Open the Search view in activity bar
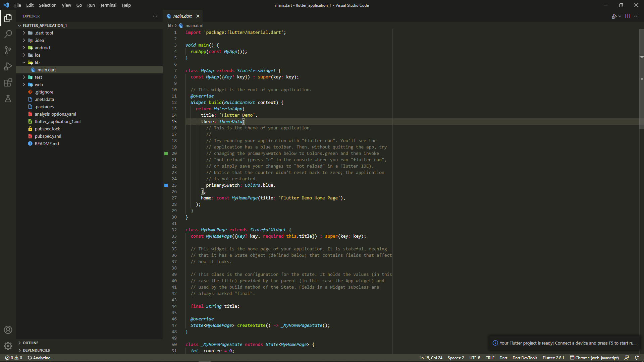Screen dimensions: 644x362 tap(8, 34)
